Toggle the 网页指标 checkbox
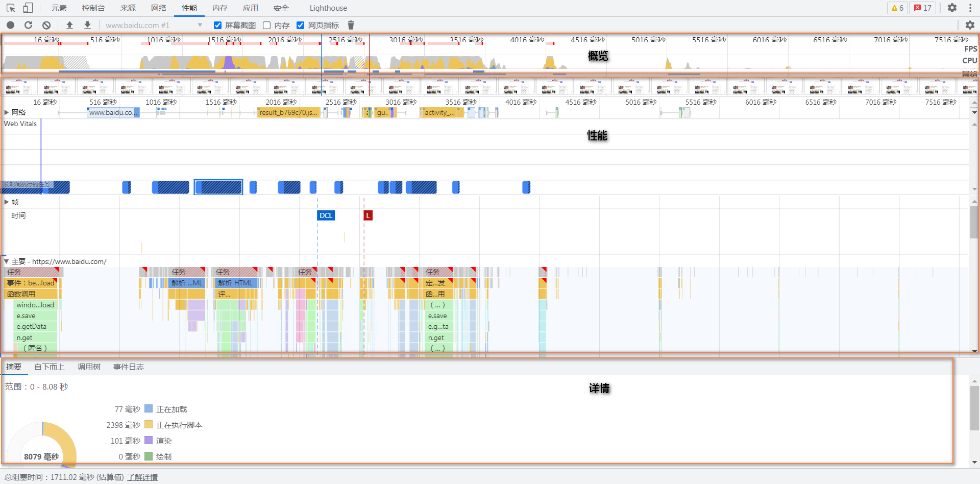980x484 pixels. coord(301,25)
